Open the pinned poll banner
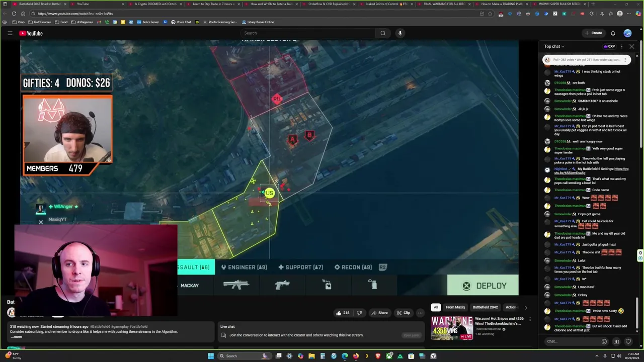 pos(586,59)
